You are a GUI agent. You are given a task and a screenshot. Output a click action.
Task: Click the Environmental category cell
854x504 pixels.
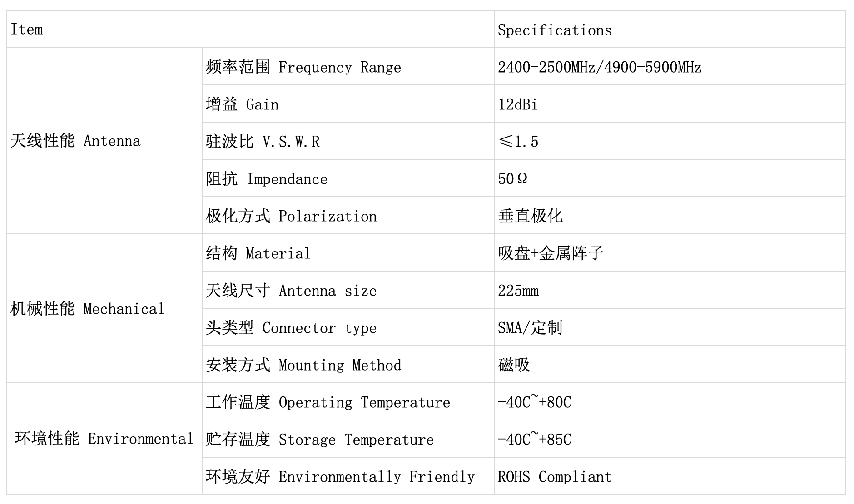pos(104,439)
